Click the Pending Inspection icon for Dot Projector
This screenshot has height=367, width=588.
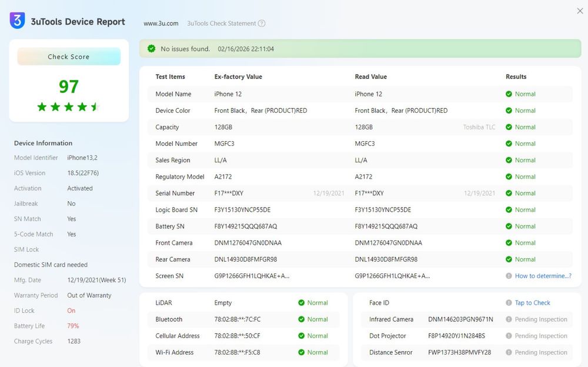[x=509, y=336]
